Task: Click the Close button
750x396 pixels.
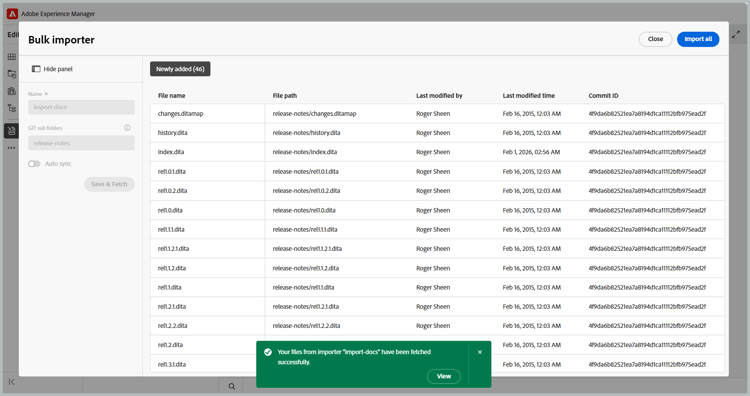Action: tap(655, 39)
